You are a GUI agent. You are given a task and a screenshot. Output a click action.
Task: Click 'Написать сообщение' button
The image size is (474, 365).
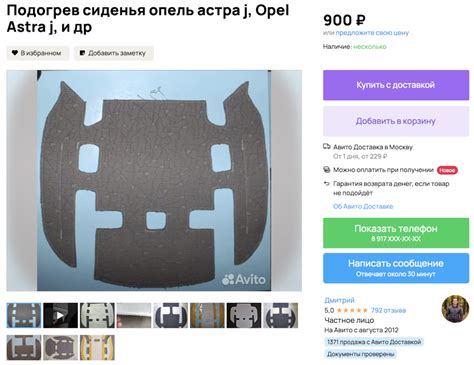(396, 268)
